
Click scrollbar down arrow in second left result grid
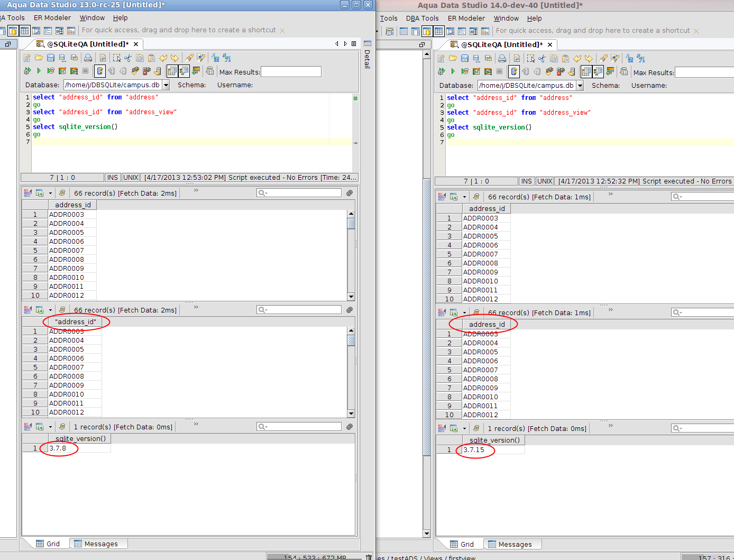pos(351,414)
